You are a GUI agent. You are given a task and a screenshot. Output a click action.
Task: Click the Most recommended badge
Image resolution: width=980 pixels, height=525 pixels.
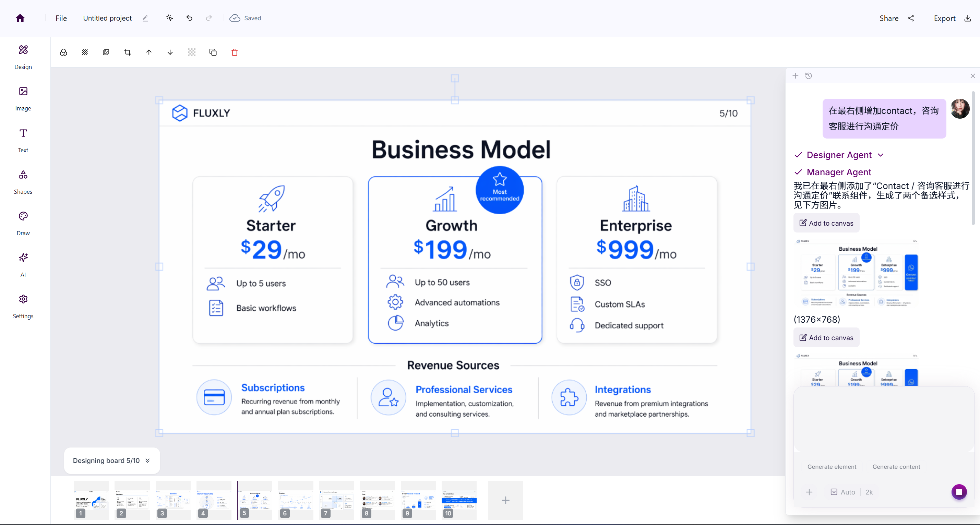500,190
